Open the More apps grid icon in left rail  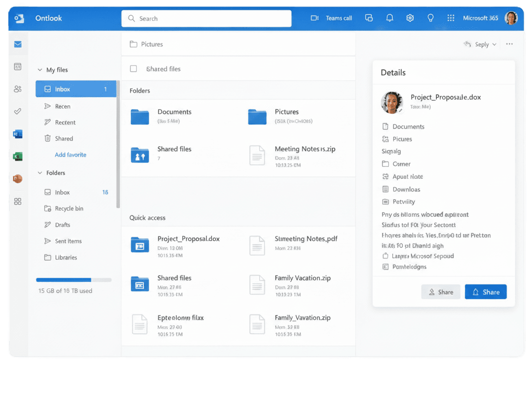[18, 201]
